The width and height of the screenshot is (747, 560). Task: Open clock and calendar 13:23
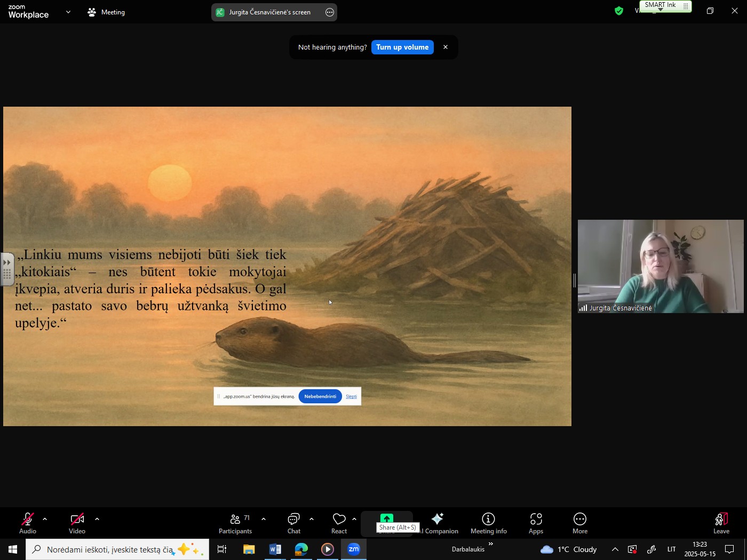point(700,549)
